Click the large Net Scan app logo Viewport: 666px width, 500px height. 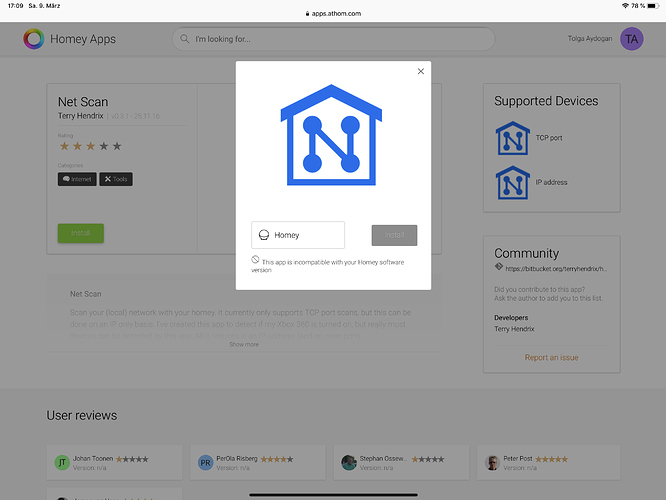(x=331, y=135)
